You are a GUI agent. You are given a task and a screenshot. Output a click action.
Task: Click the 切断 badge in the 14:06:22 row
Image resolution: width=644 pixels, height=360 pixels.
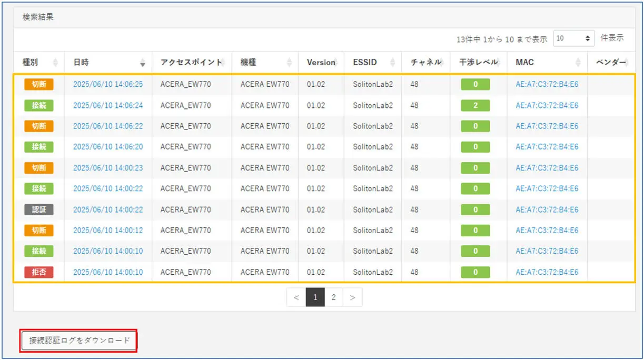pyautogui.click(x=39, y=126)
